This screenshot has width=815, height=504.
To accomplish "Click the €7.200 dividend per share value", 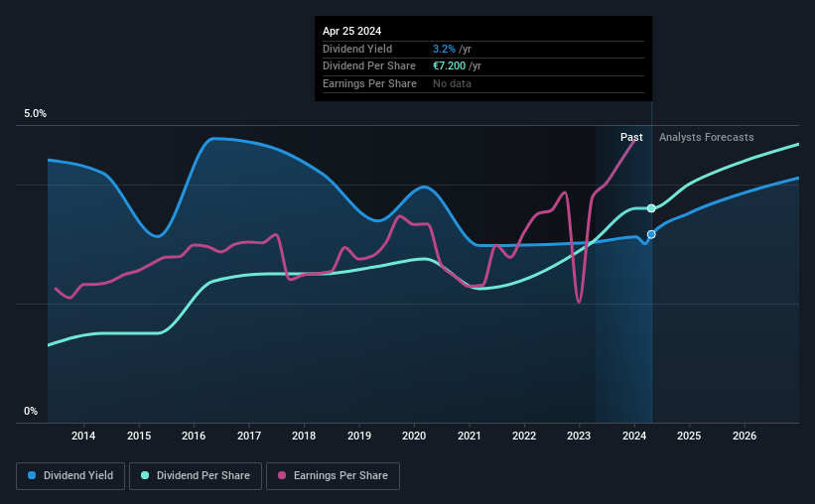I will click(449, 66).
